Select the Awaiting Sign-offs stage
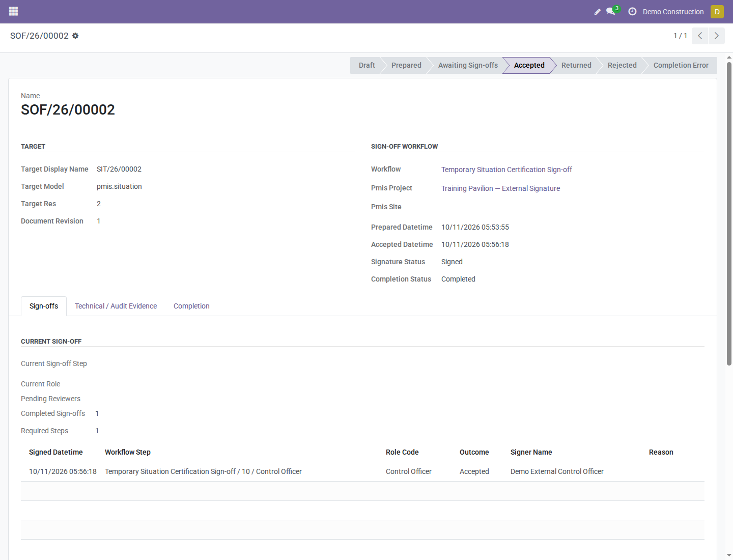 (468, 65)
